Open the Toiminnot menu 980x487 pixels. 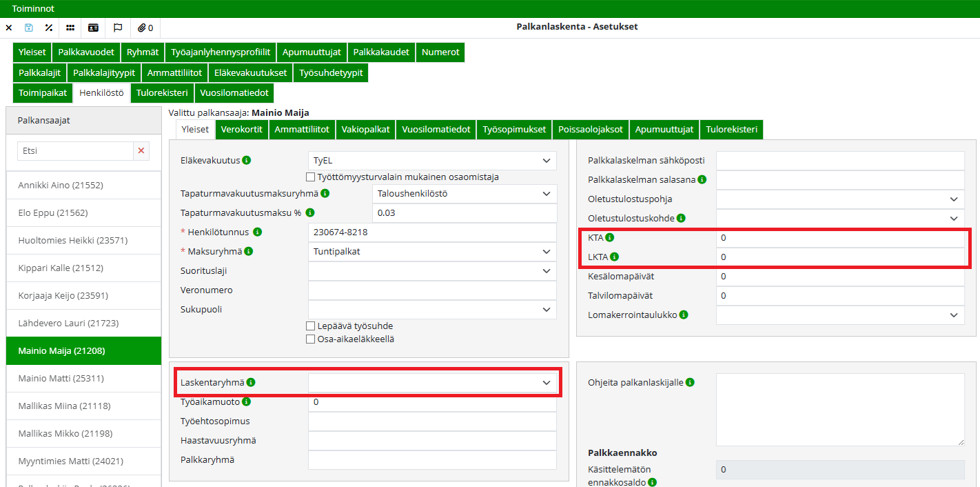(x=32, y=8)
